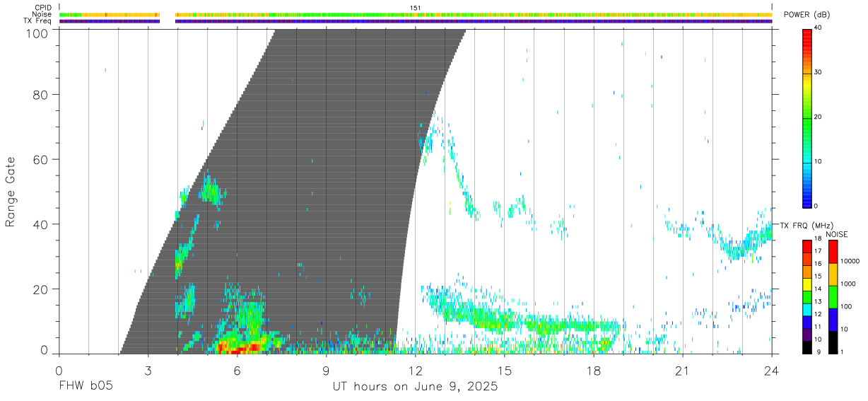
Task: Click range gate axis tick 20
Action: point(41,289)
